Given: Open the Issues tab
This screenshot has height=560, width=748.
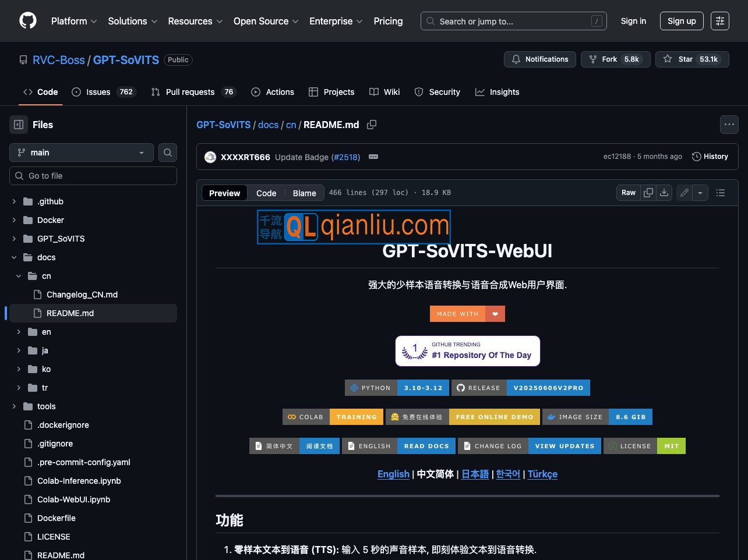Looking at the screenshot, I should 98,92.
